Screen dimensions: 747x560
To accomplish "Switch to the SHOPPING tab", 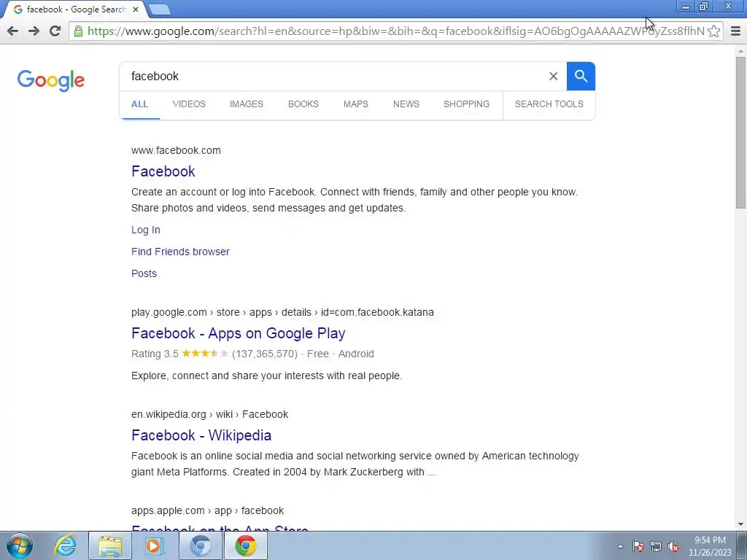I will (466, 104).
